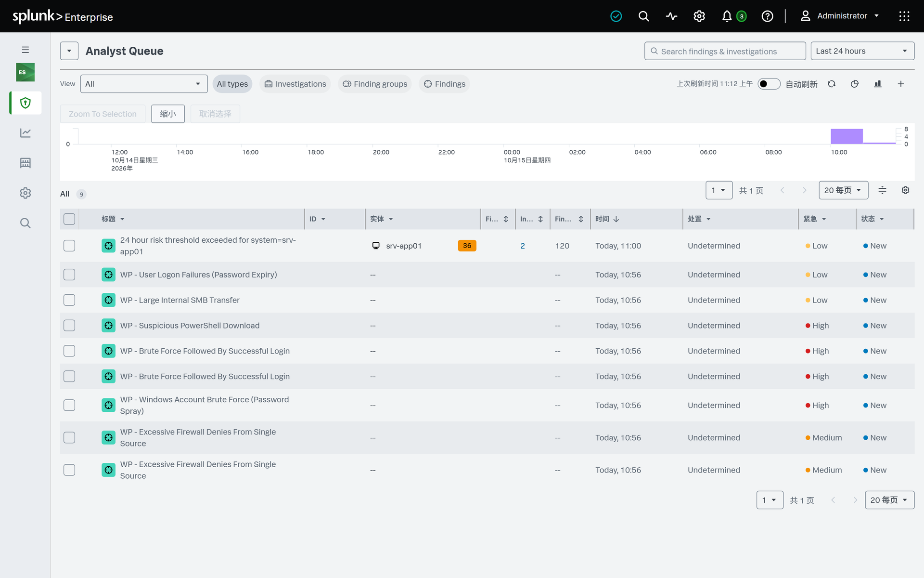Open notifications bell with 3 badge

coord(733,16)
